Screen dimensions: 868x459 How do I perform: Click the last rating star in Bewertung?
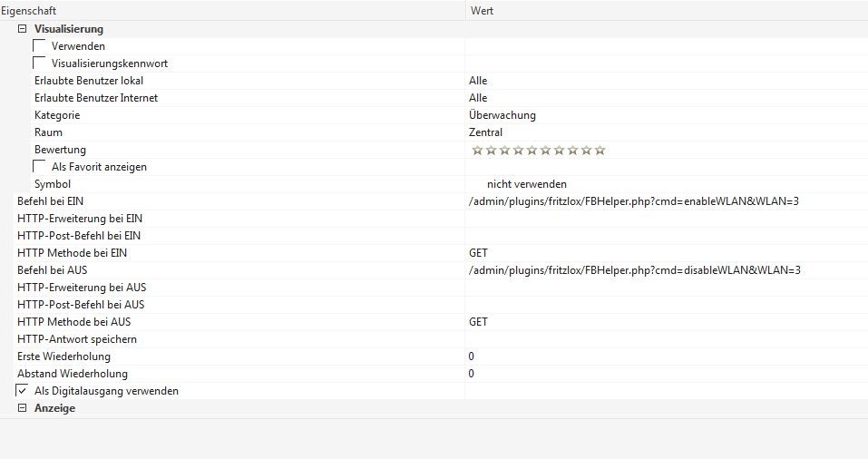click(x=600, y=150)
